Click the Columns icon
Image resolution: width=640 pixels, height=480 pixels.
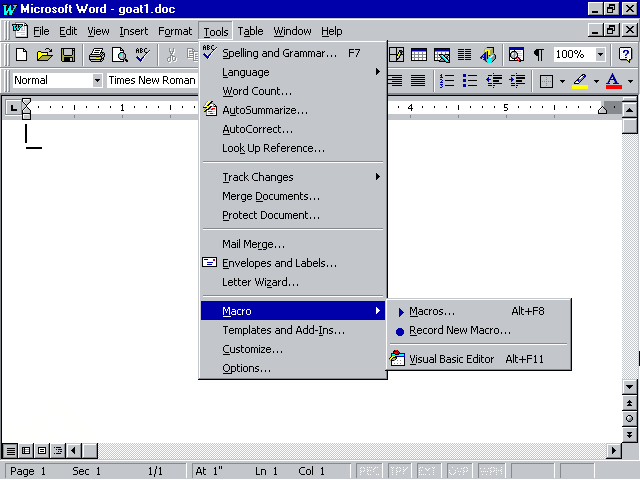(464, 54)
